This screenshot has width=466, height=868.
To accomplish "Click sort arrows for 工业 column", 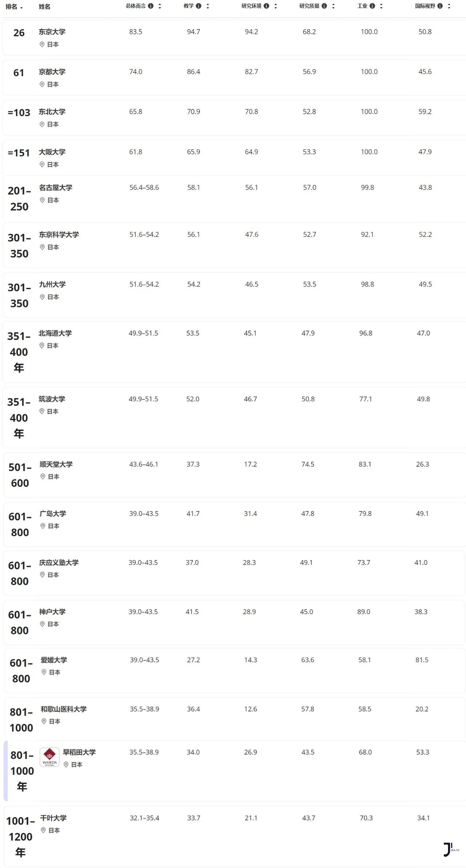I will point(381,6).
